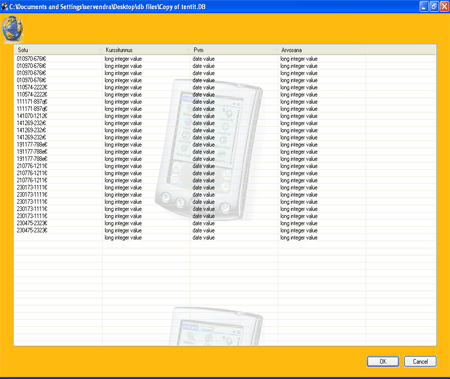This screenshot has height=379, width=450.
Task: Click first row's date value cell
Action: coord(234,59)
